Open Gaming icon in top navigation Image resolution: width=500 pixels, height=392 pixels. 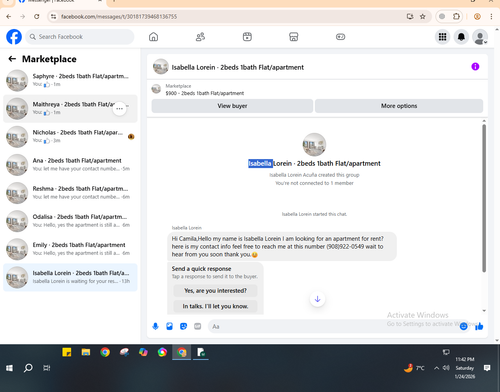[340, 37]
